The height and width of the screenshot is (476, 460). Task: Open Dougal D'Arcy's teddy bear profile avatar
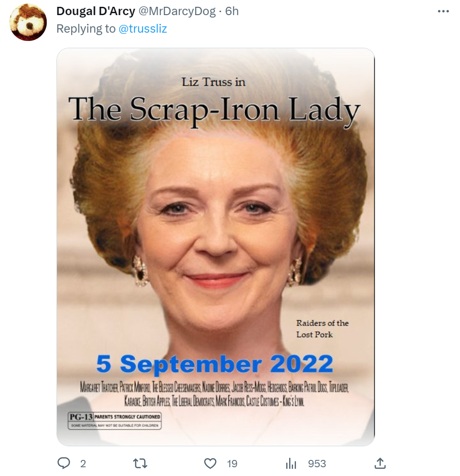click(28, 22)
